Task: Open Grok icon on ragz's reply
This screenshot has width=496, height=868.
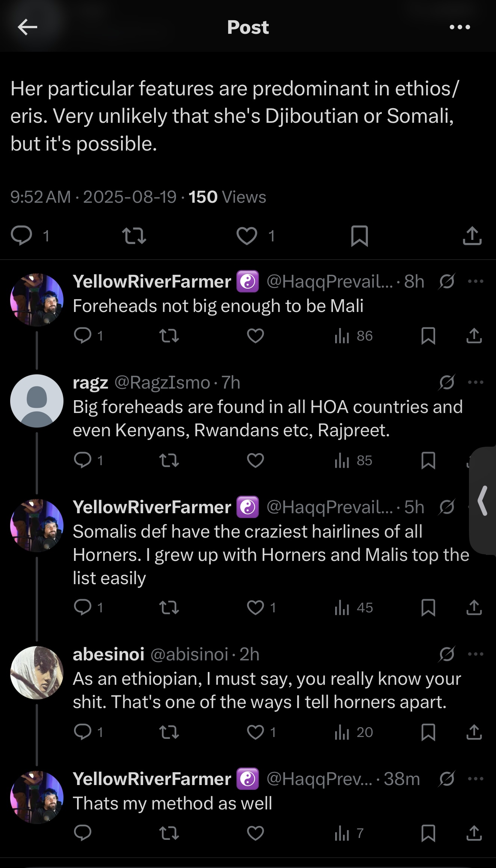Action: click(447, 383)
